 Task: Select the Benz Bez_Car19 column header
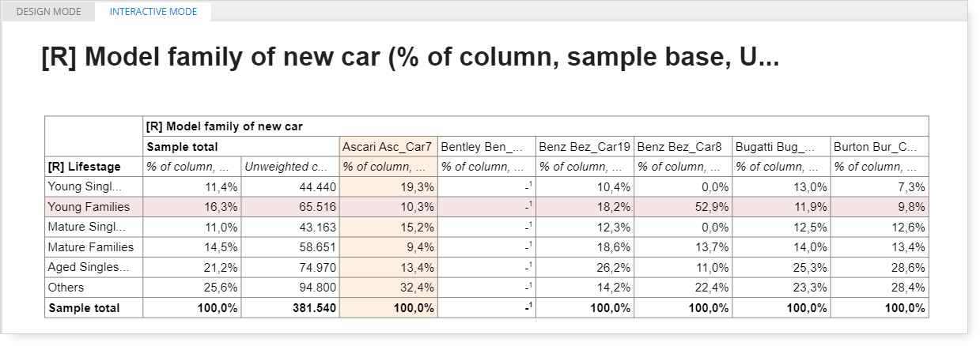[x=585, y=147]
